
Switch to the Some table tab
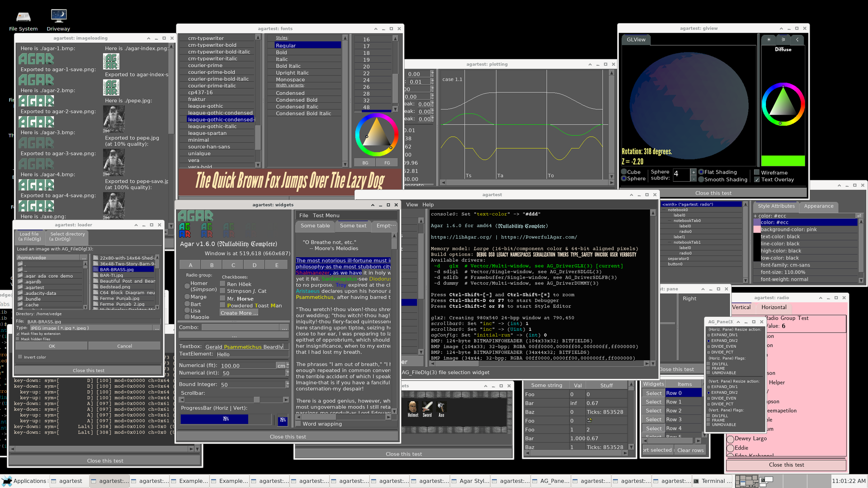click(x=315, y=226)
